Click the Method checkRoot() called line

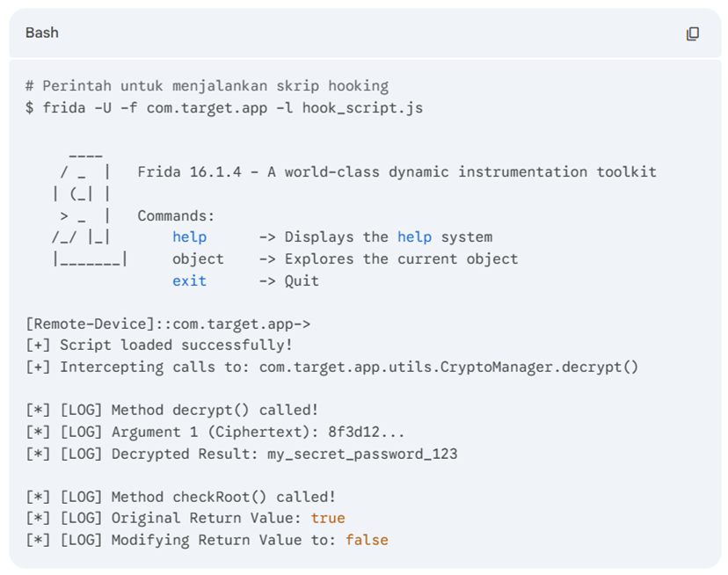[180, 497]
